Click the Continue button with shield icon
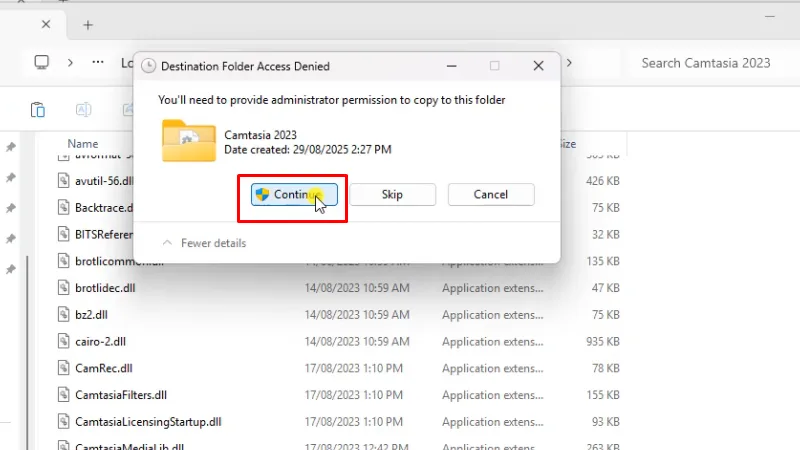This screenshot has height=450, width=800. [x=293, y=194]
